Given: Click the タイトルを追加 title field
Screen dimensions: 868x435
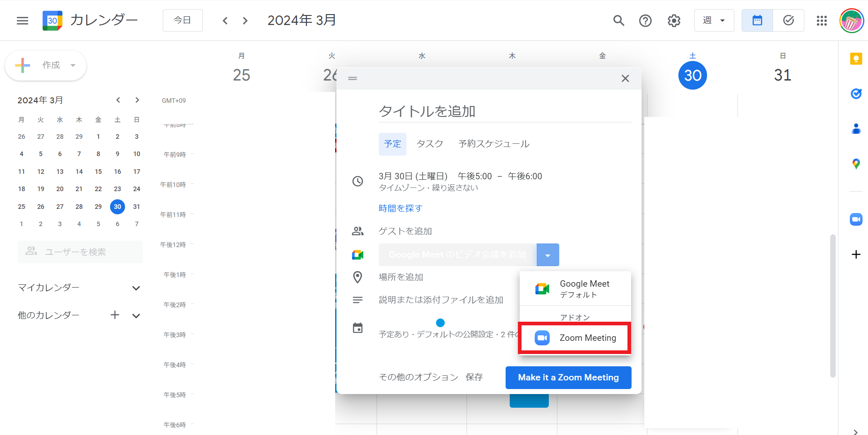Looking at the screenshot, I should tap(505, 111).
